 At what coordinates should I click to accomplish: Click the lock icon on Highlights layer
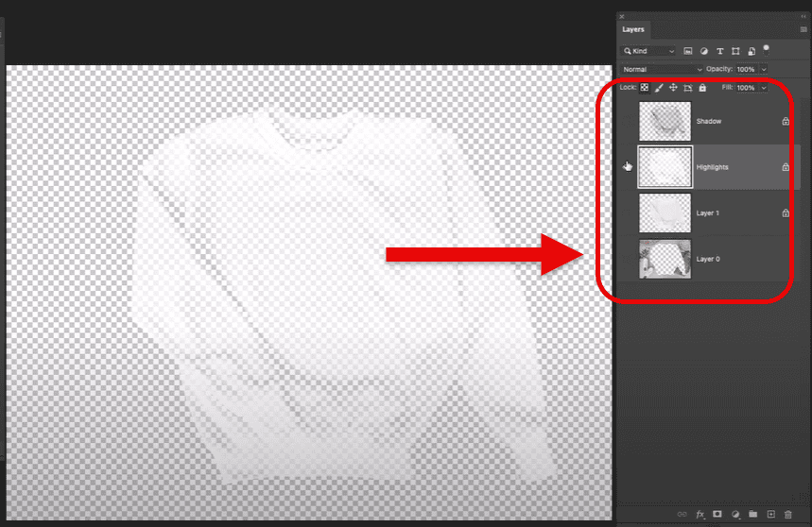pos(786,167)
